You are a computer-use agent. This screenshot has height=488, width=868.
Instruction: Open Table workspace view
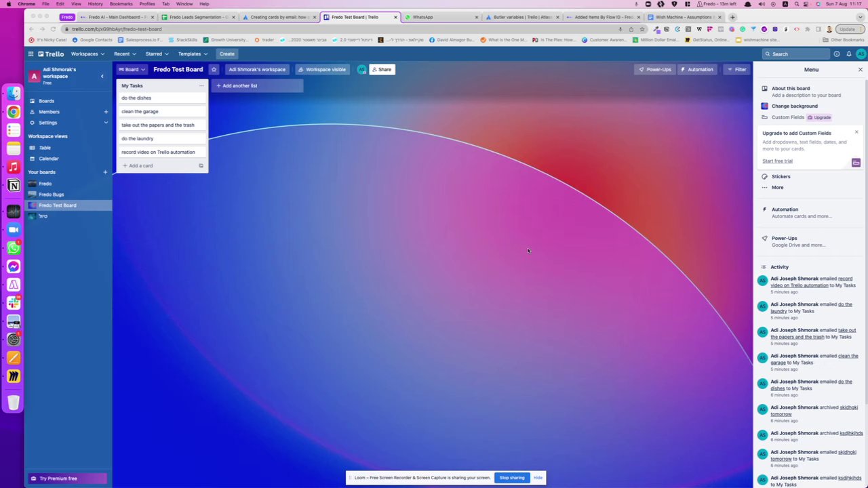click(x=45, y=147)
